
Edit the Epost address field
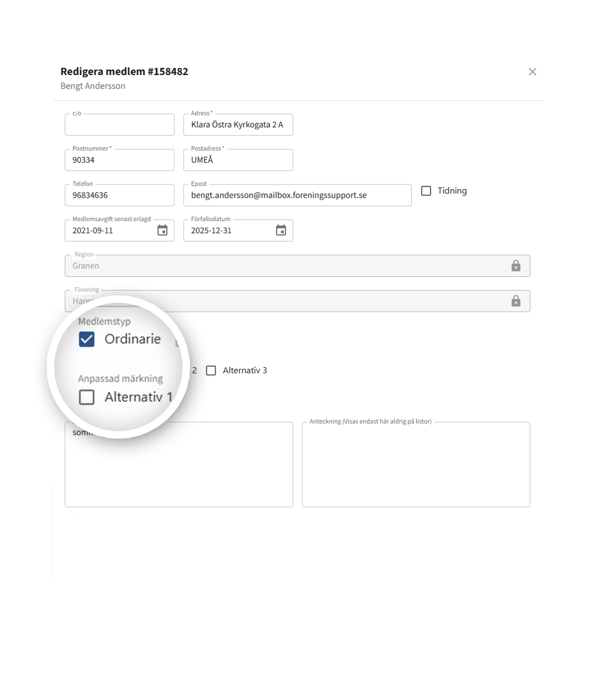[297, 196]
